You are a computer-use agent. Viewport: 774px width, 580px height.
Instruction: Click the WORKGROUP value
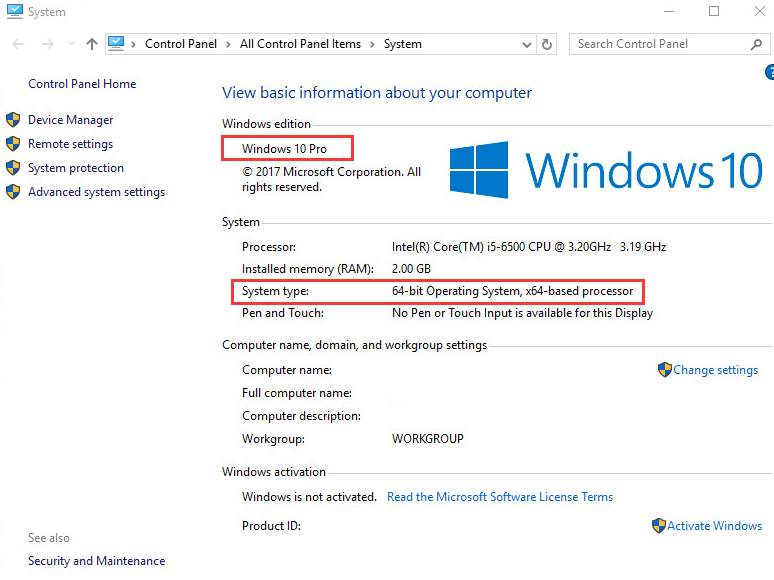coord(427,439)
